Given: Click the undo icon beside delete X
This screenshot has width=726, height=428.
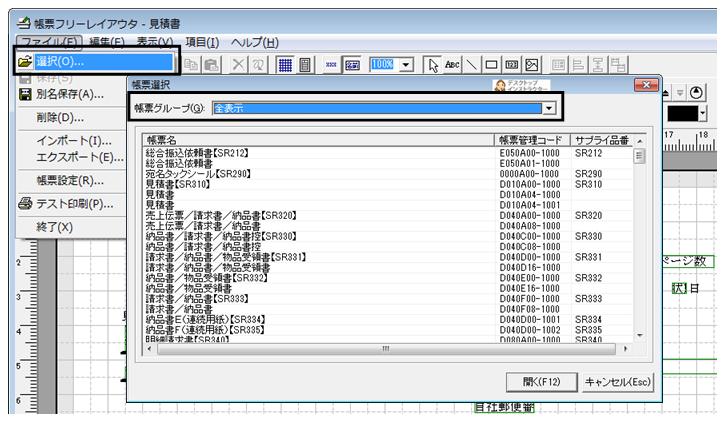Looking at the screenshot, I should click(x=258, y=65).
